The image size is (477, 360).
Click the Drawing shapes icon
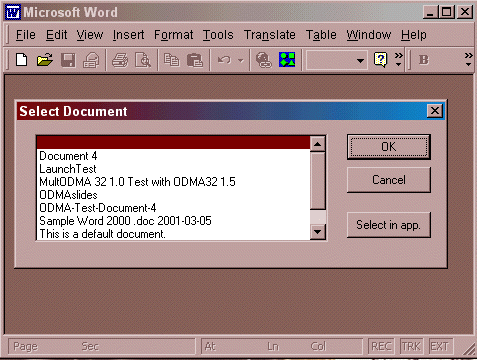pos(287,60)
